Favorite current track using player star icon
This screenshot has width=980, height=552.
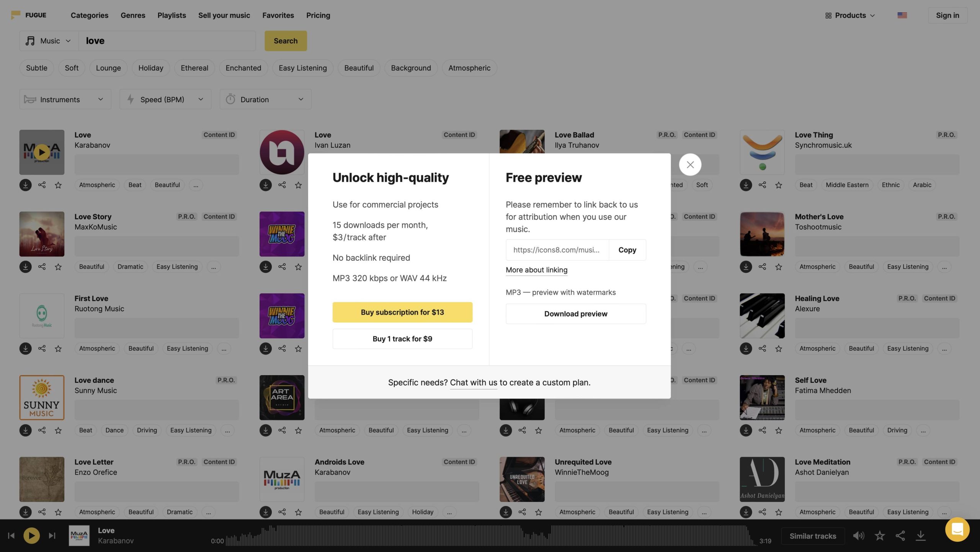pyautogui.click(x=880, y=536)
